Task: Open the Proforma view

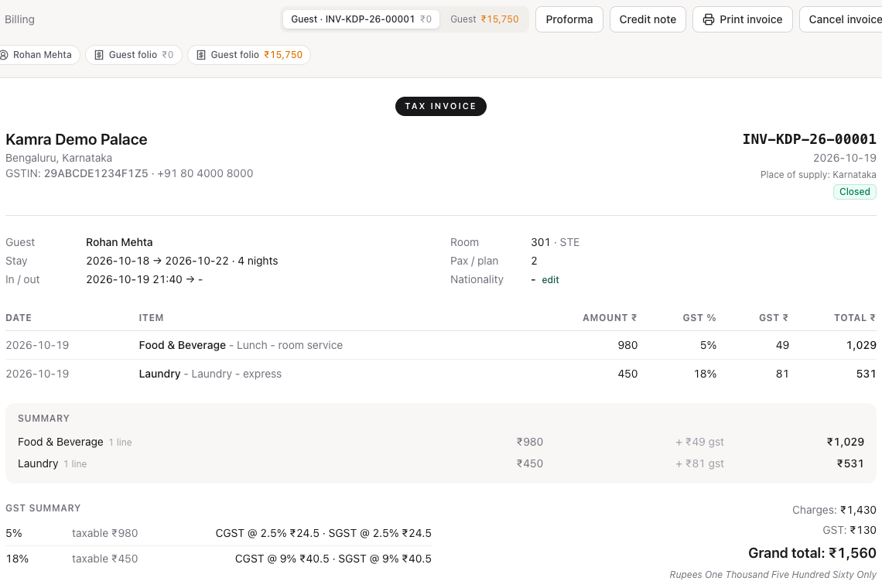Action: click(x=569, y=19)
